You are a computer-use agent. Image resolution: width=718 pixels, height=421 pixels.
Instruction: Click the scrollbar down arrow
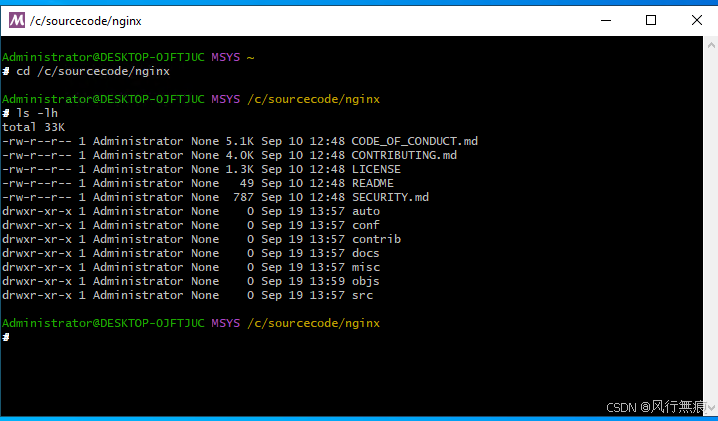tap(711, 407)
